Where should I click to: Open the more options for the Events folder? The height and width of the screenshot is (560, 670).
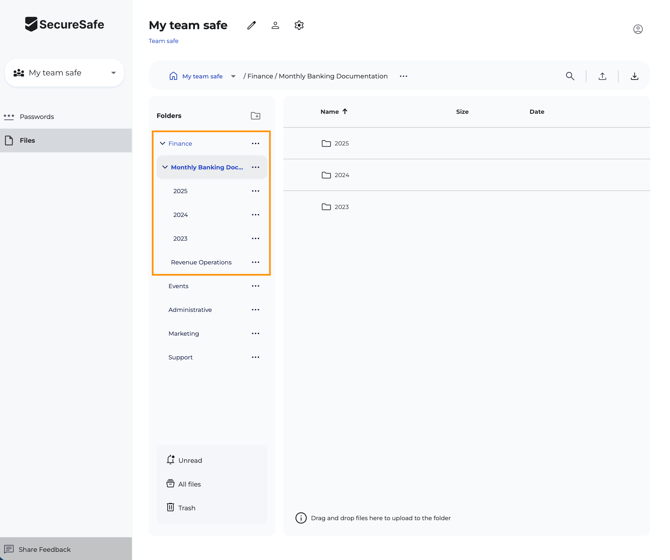tap(255, 286)
